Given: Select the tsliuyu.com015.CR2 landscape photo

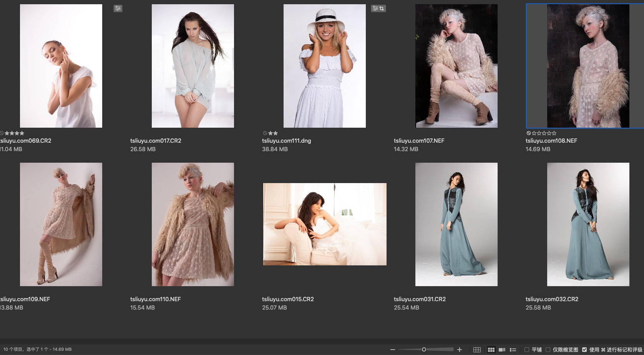Looking at the screenshot, I should (324, 224).
